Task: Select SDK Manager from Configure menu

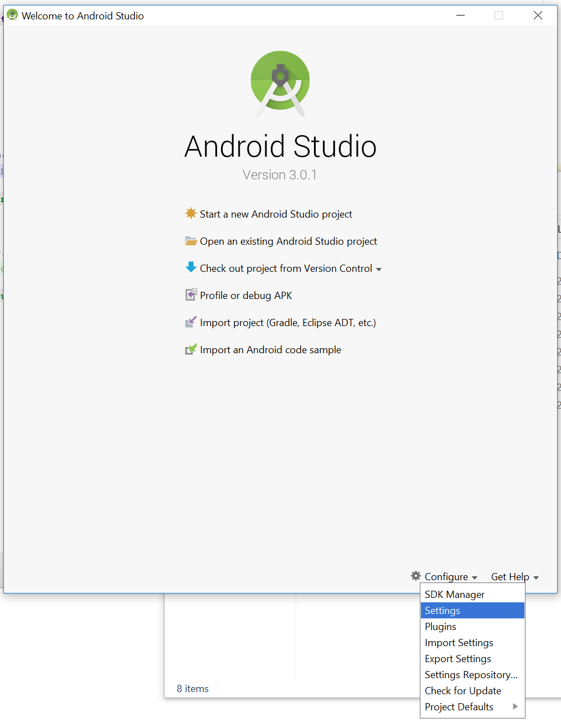Action: (472, 594)
